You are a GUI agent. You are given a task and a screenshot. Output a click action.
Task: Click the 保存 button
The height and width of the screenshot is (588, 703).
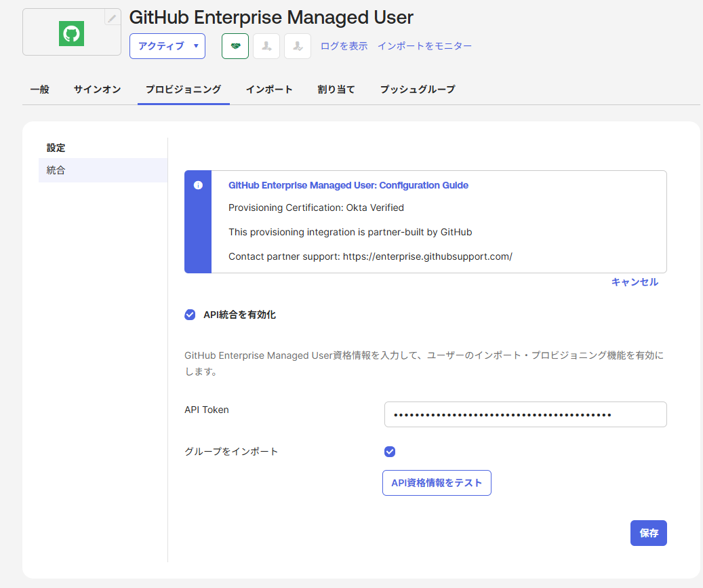[648, 533]
